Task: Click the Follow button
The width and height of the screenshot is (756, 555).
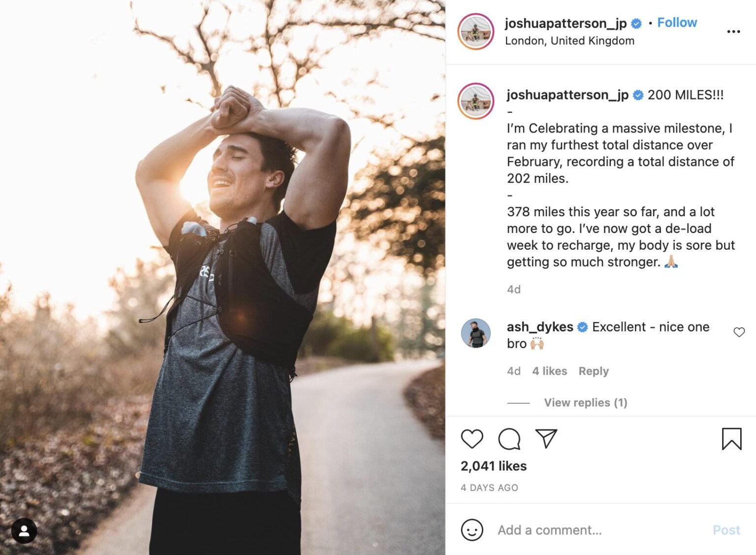Action: coord(677,22)
